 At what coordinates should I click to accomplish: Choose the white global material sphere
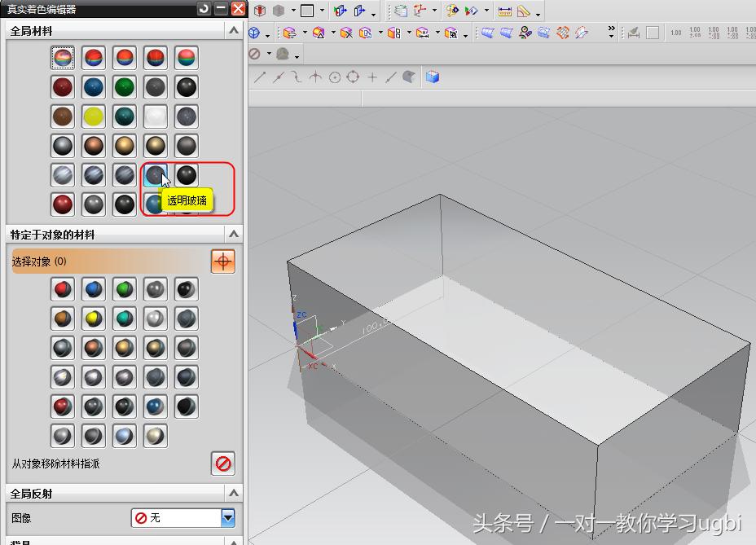[156, 116]
